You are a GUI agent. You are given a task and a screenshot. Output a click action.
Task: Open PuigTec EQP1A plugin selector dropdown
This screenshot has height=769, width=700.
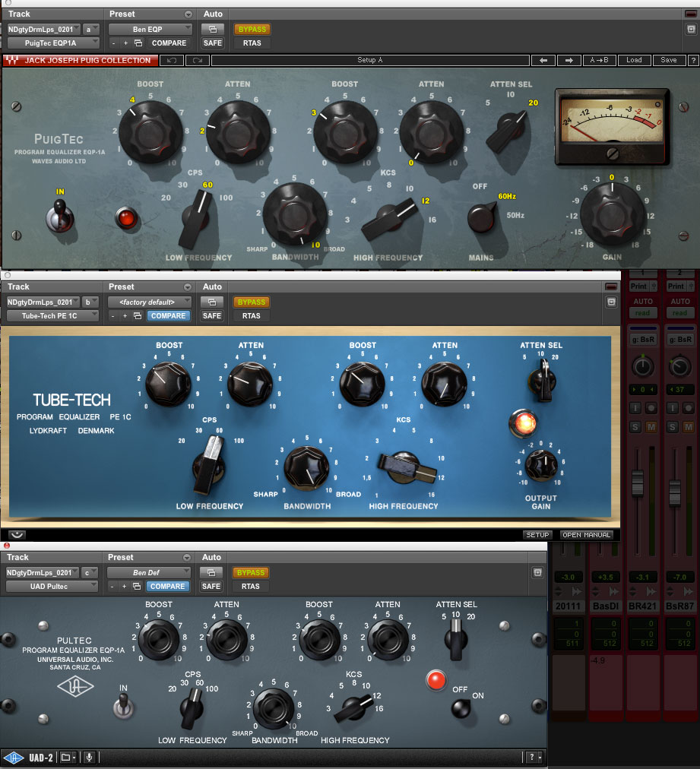53,43
